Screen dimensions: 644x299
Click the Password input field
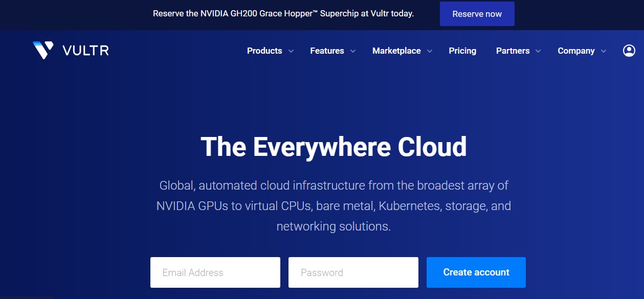[353, 272]
